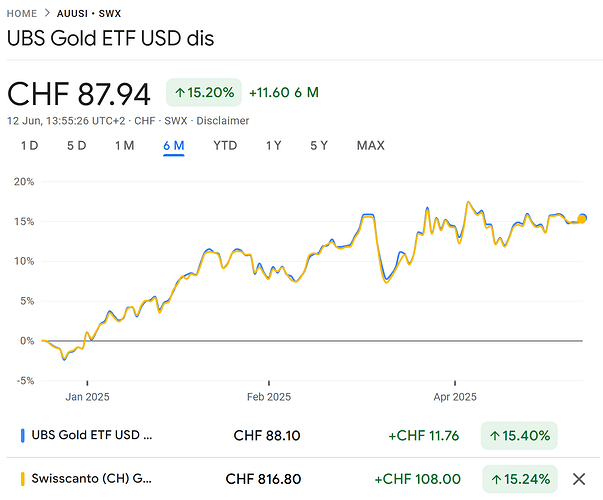The image size is (603, 500).
Task: Open the Disclaimer link
Action: 223,121
